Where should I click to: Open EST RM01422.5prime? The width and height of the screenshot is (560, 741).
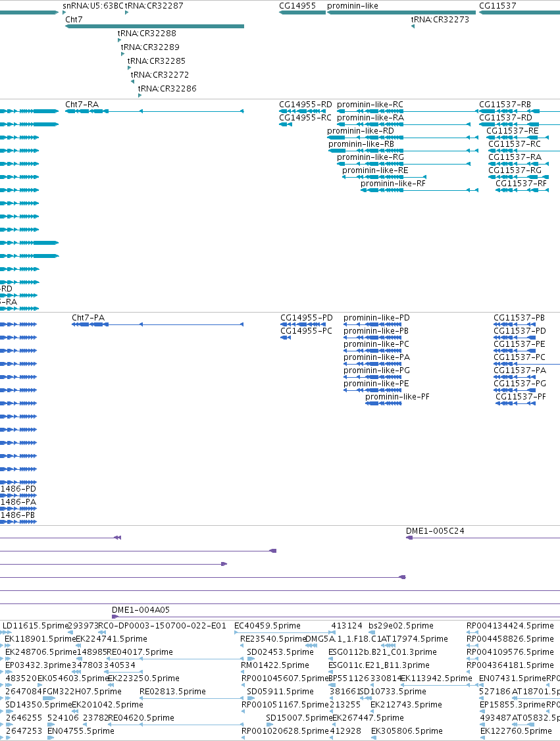pos(275,665)
